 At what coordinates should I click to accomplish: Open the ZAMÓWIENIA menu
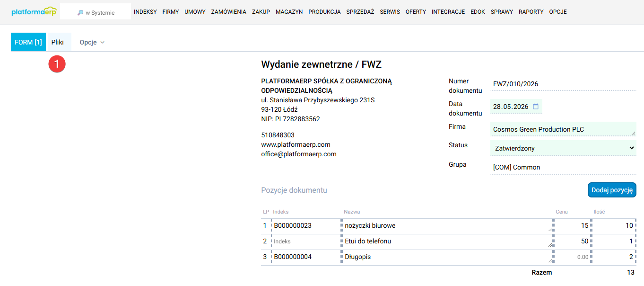(229, 12)
